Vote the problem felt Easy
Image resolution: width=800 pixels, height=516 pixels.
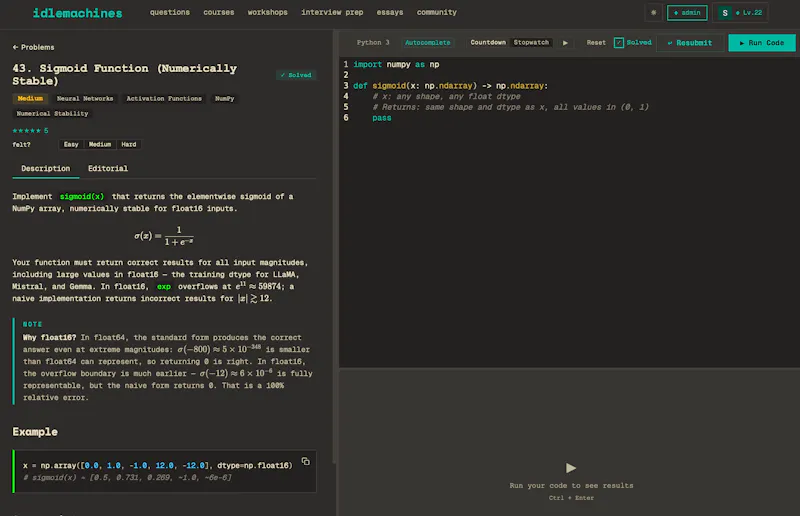point(71,144)
